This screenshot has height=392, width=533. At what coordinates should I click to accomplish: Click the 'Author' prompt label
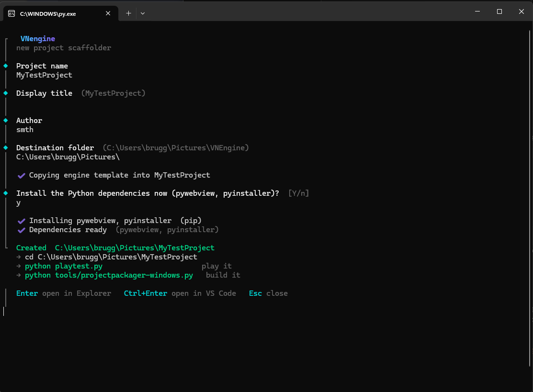[29, 121]
